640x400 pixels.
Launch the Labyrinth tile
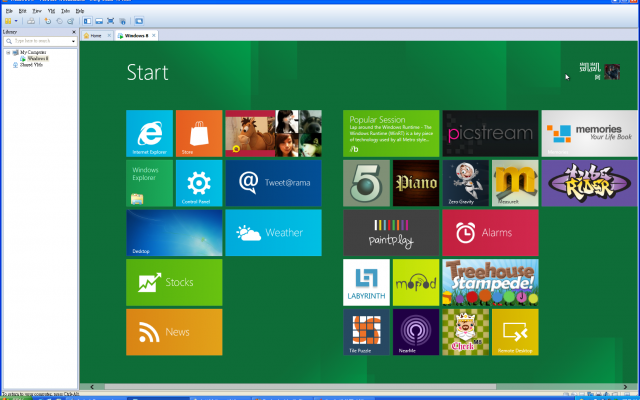coord(367,282)
